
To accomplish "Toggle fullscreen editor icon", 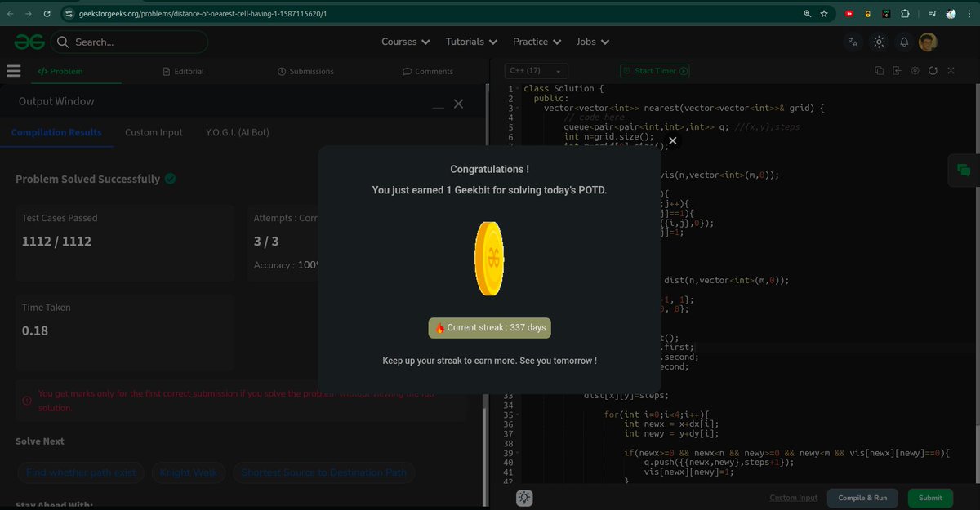I will (x=951, y=71).
